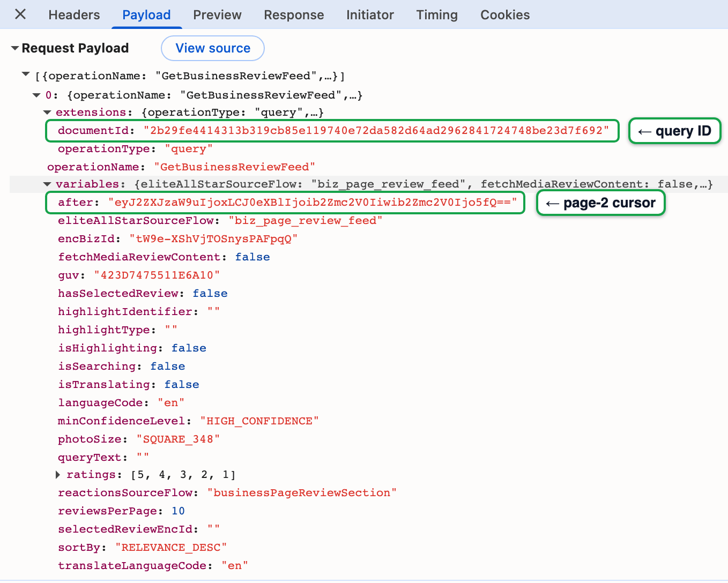This screenshot has height=583, width=728.
Task: Click the View source button
Action: 213,48
